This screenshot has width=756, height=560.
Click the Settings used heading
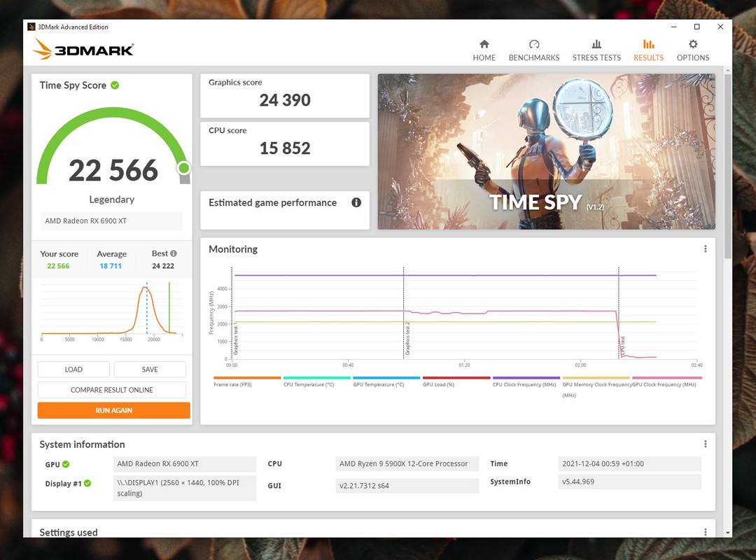[x=69, y=532]
